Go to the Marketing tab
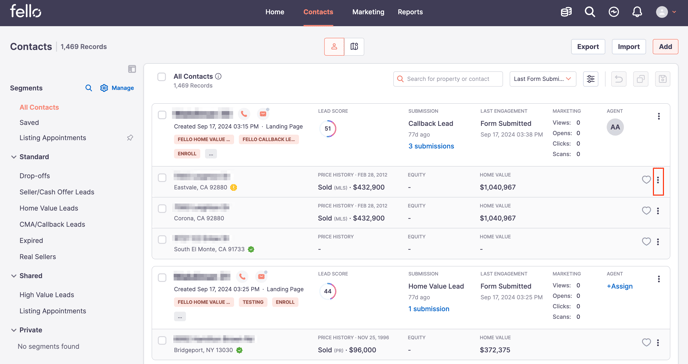This screenshot has height=364, width=688. click(368, 12)
